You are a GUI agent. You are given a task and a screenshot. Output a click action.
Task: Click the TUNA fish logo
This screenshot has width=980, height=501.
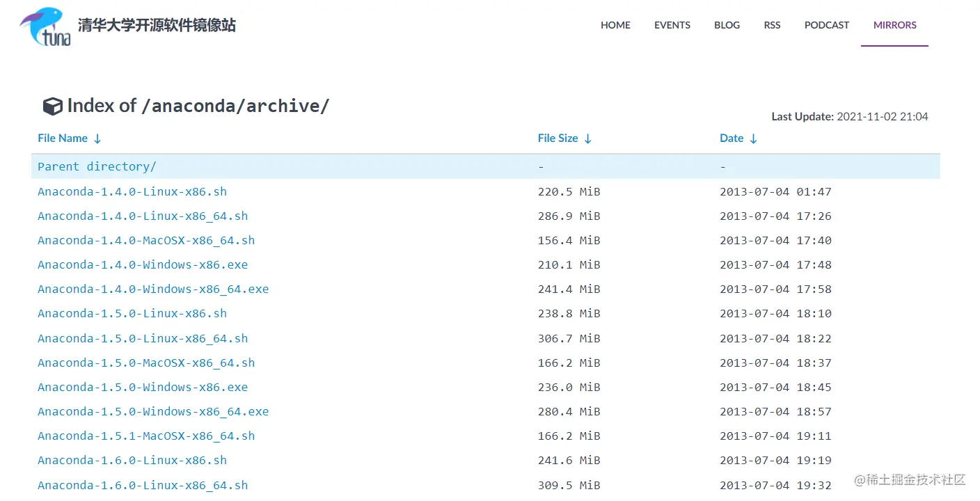tap(45, 26)
